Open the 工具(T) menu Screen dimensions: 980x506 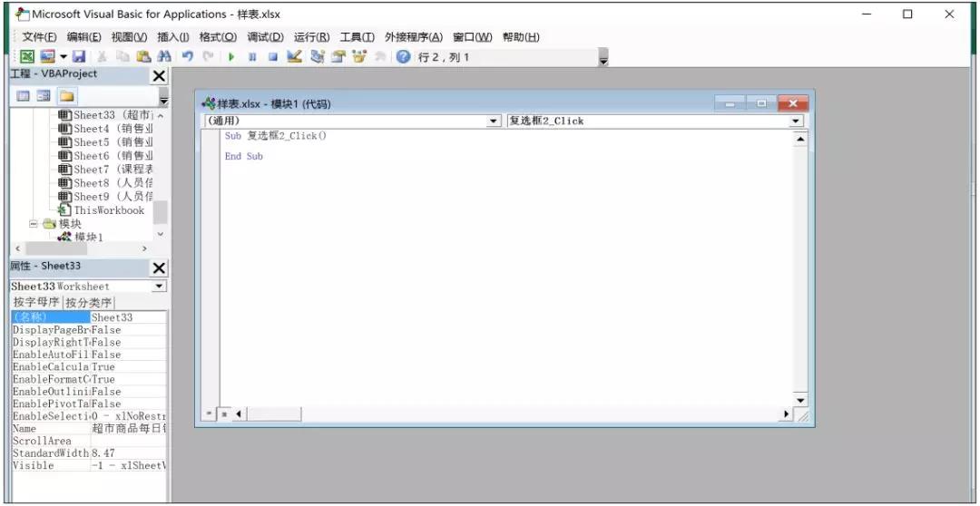point(357,37)
